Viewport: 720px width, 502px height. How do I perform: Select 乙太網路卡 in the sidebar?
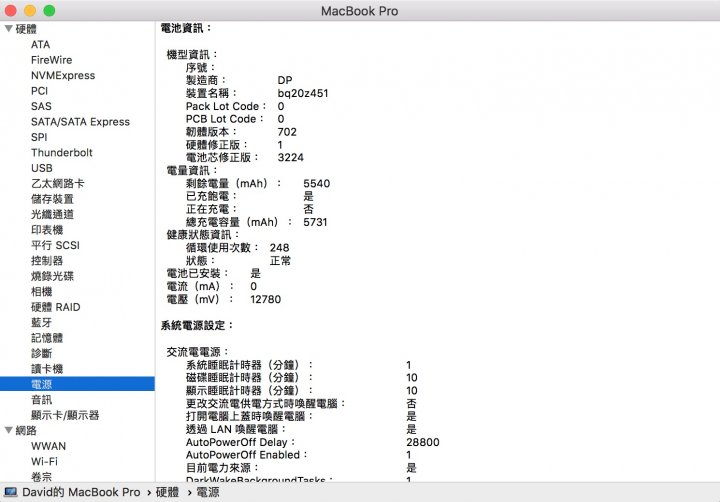[x=57, y=183]
